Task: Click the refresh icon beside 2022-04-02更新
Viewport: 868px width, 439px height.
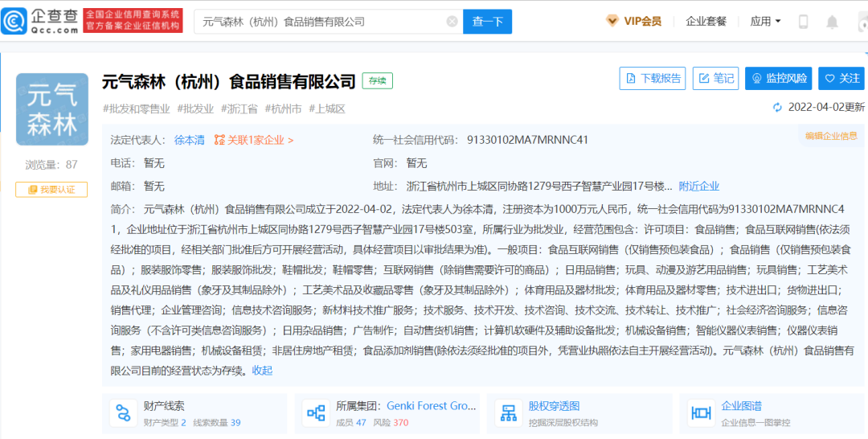Action: (778, 108)
